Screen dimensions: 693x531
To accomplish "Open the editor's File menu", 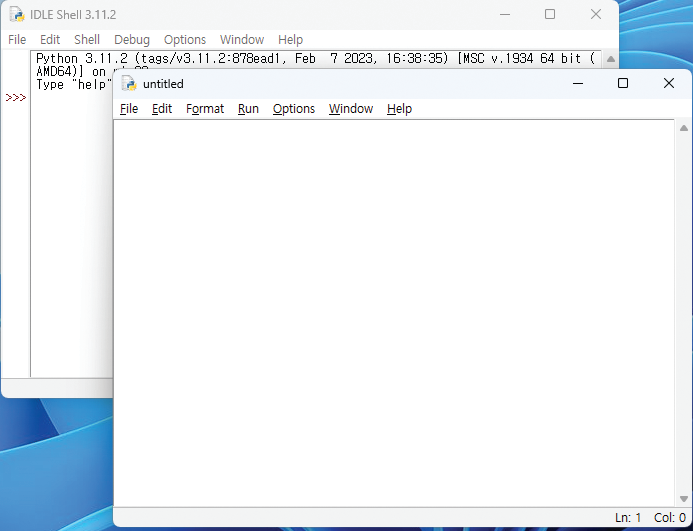I will 129,109.
